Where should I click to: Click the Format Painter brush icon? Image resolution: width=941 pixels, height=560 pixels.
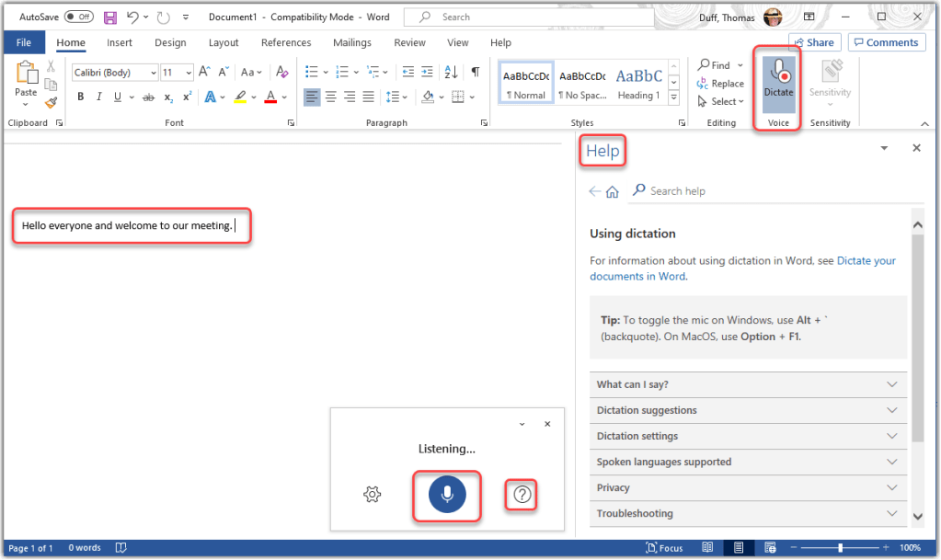click(x=51, y=102)
